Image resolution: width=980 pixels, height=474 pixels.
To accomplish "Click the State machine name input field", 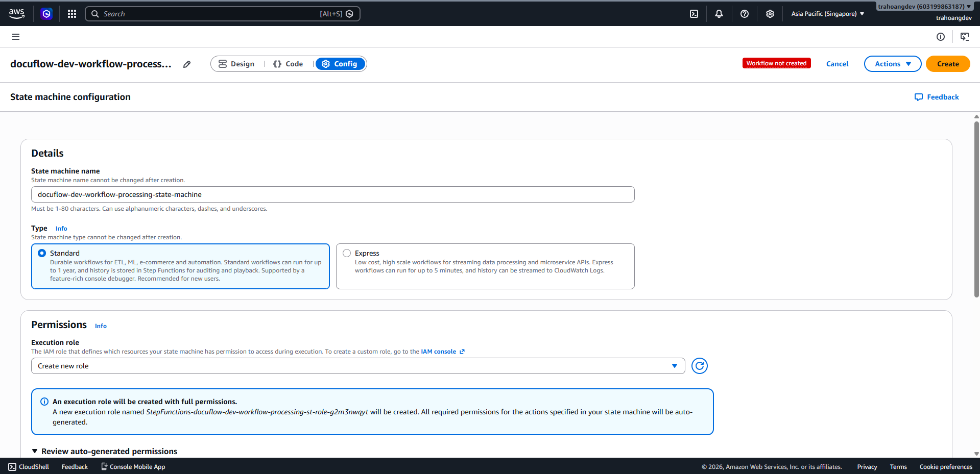I will point(333,194).
